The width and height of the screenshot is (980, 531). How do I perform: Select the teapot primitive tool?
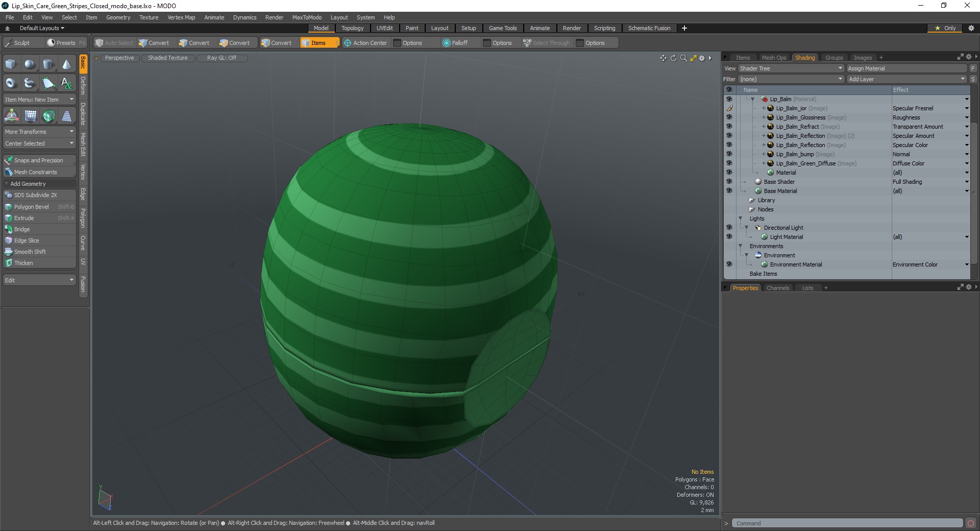30,83
